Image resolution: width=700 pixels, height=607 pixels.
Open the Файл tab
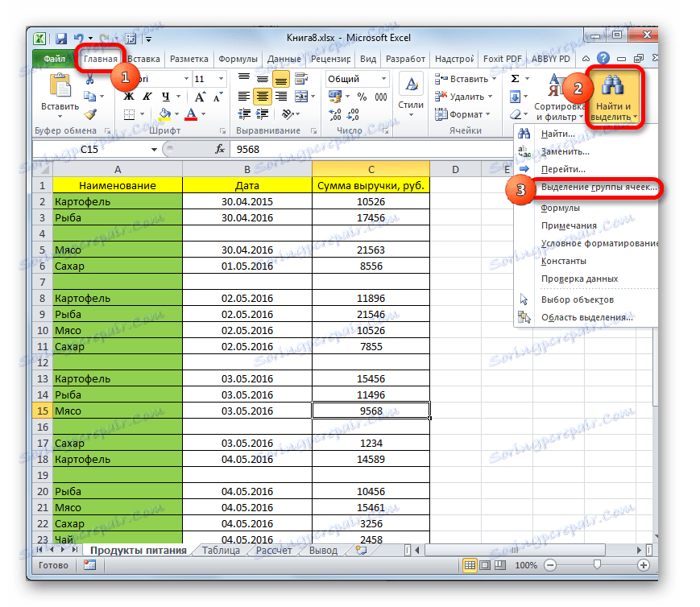[x=54, y=59]
